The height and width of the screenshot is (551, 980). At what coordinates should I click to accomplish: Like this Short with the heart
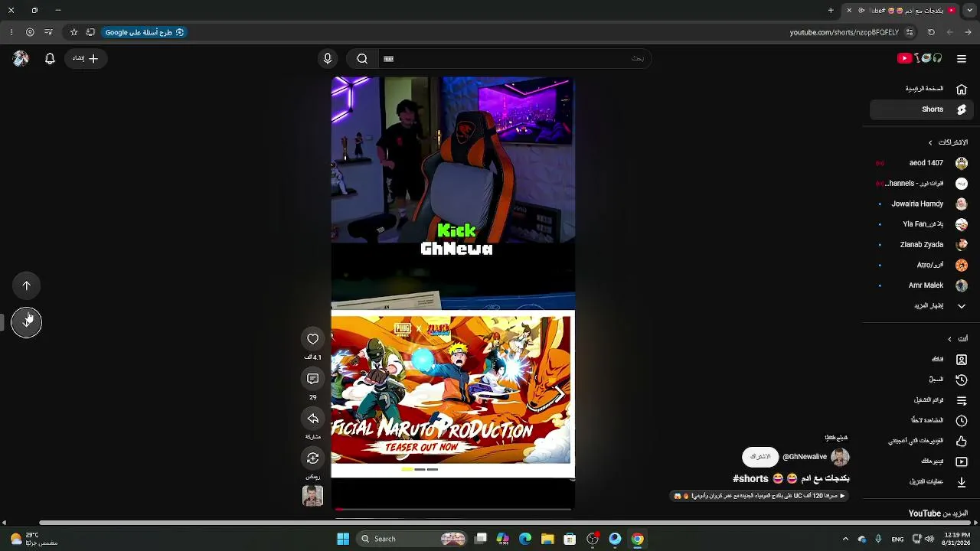pos(313,339)
